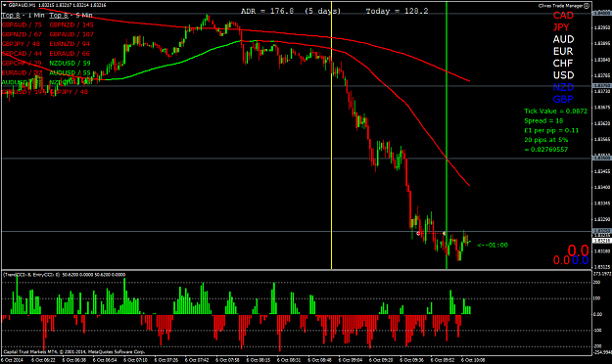Click the '<--01:00' candle timer label
This screenshot has width=612, height=364.
pos(493,245)
